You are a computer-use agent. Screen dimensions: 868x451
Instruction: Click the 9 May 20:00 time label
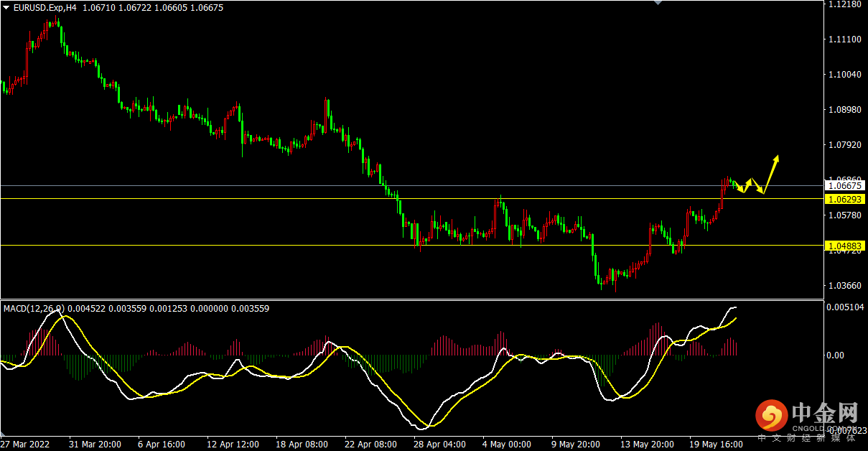[x=576, y=445]
